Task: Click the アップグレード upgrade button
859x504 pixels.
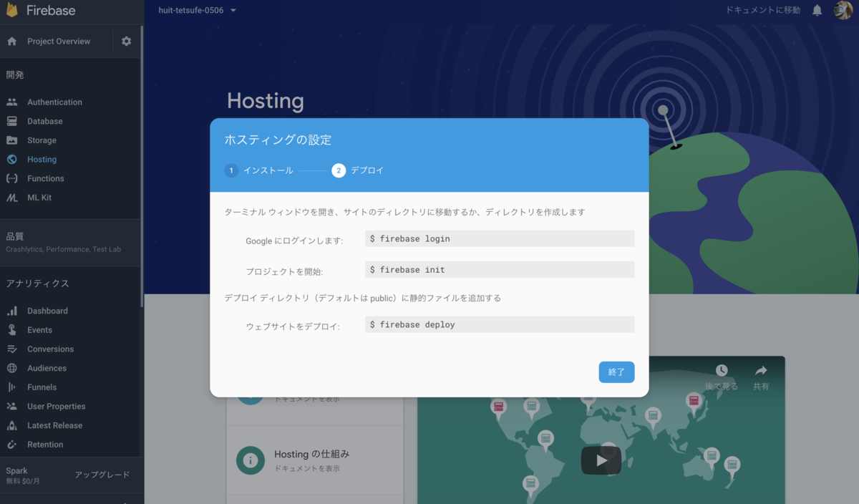Action: [102, 475]
